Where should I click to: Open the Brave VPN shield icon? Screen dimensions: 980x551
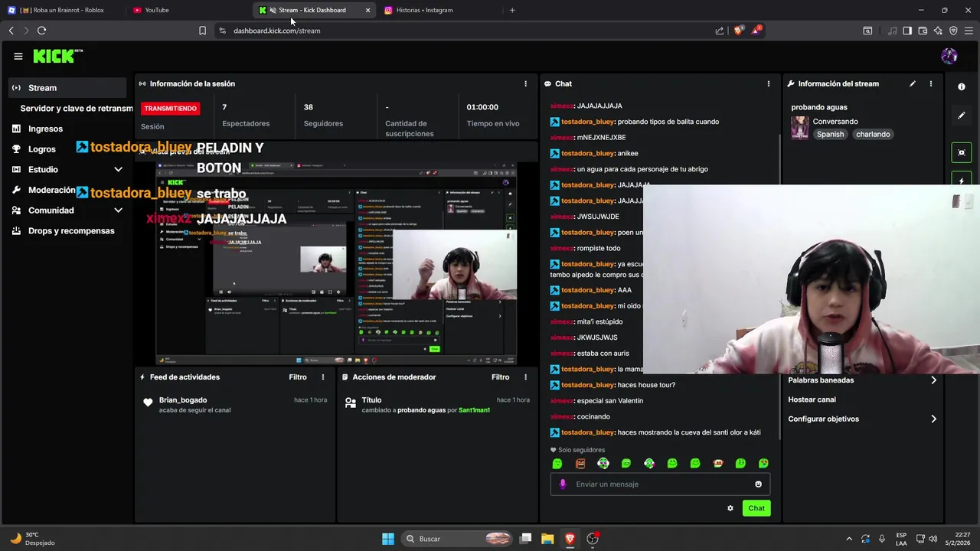pyautogui.click(x=953, y=31)
